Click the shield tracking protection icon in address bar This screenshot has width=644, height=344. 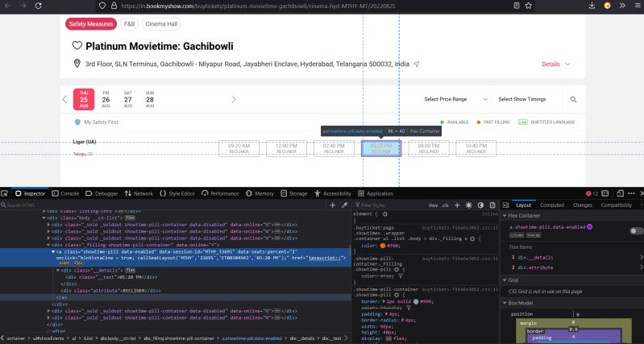click(x=102, y=6)
